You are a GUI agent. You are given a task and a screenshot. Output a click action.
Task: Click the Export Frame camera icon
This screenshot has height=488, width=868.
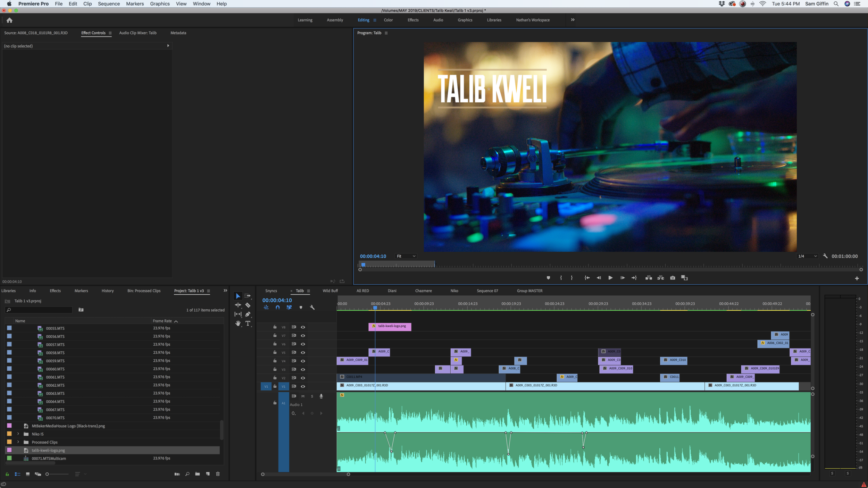click(673, 278)
